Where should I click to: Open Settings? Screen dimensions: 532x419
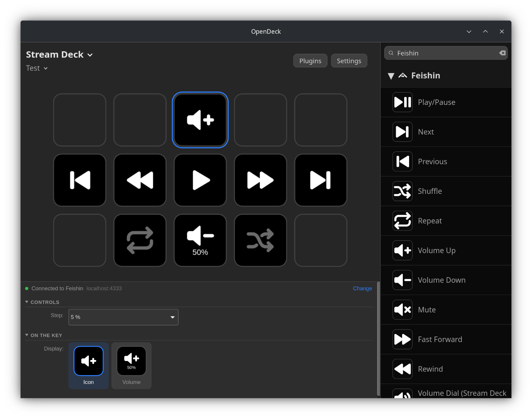point(349,61)
